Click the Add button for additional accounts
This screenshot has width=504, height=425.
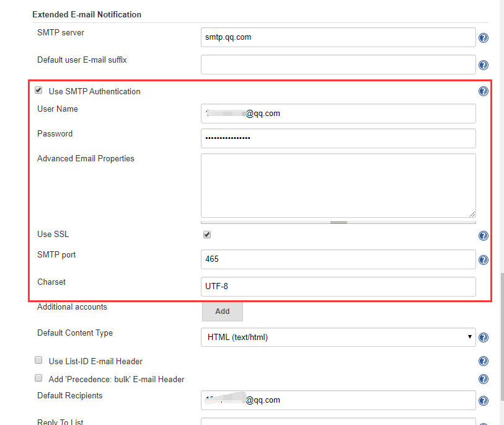coord(222,311)
